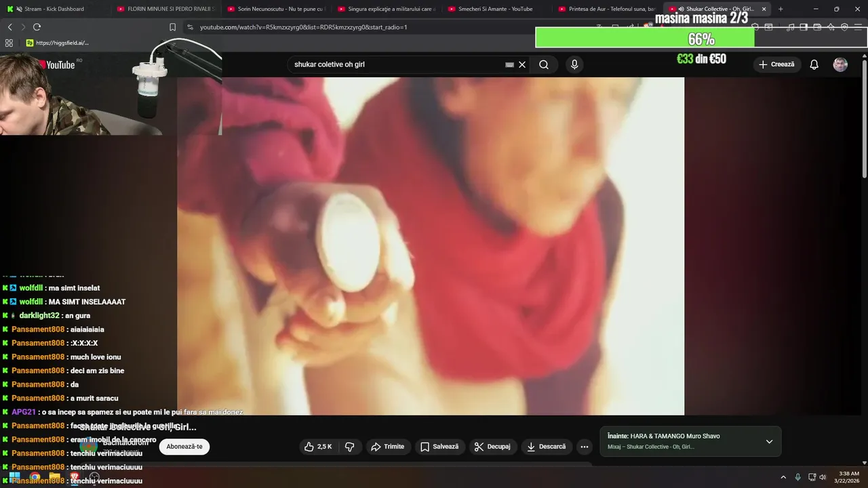
Task: Like the video with 2,5 K
Action: tap(318, 447)
